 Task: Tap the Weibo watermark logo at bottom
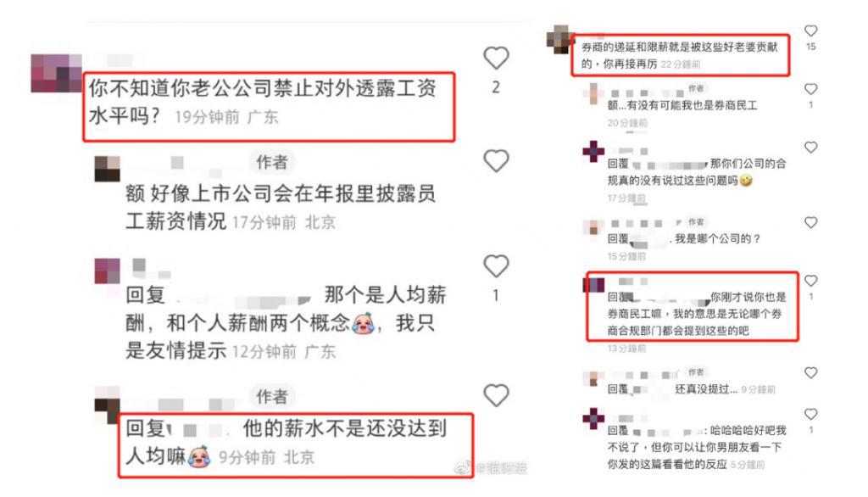point(463,467)
